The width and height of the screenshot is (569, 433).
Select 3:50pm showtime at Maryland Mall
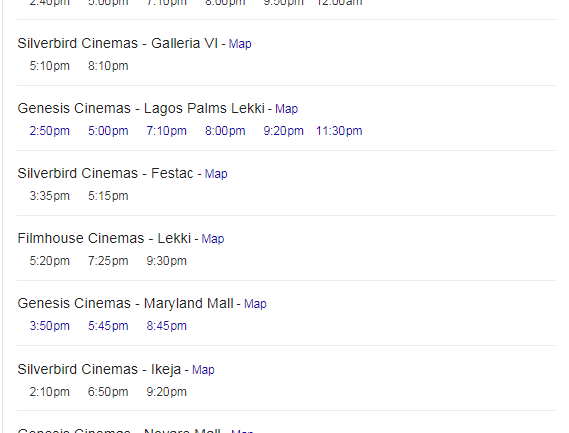[x=49, y=326]
